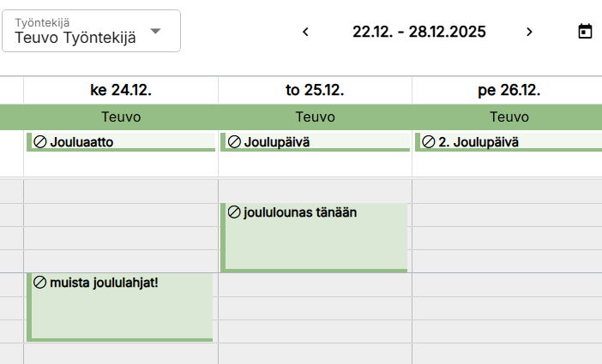
Task: Go to previous week arrow
Action: point(305,32)
